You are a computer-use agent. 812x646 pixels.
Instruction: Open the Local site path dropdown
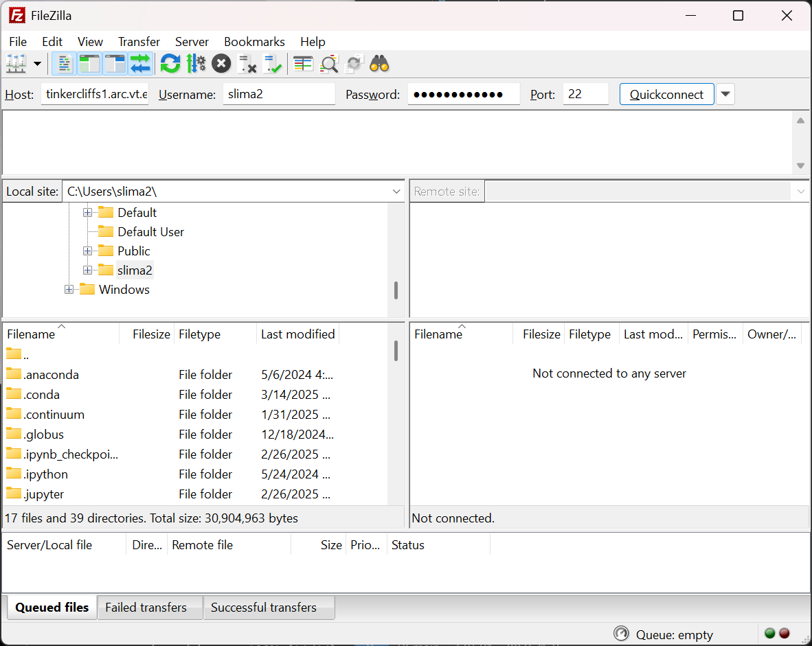click(396, 192)
